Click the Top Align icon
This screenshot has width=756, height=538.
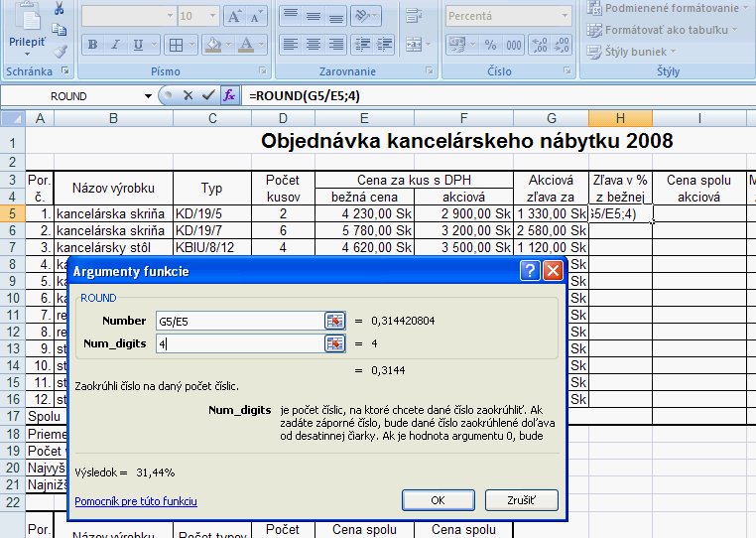[291, 16]
